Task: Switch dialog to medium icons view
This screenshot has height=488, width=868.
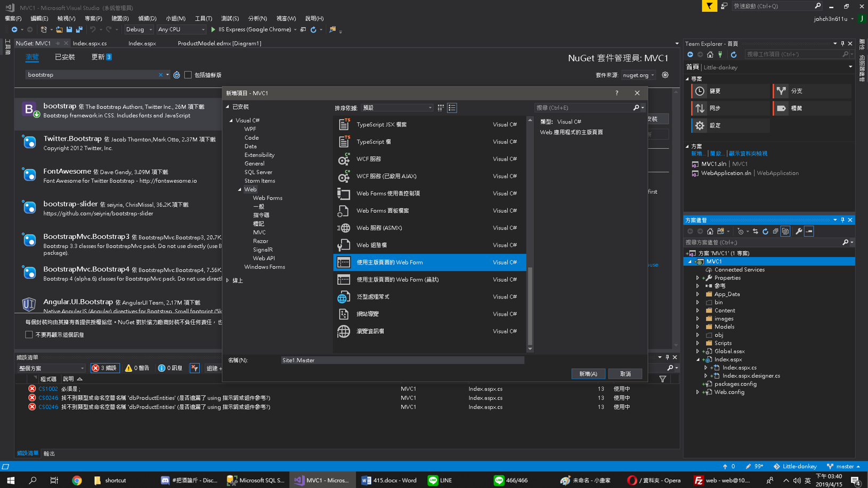Action: [441, 108]
